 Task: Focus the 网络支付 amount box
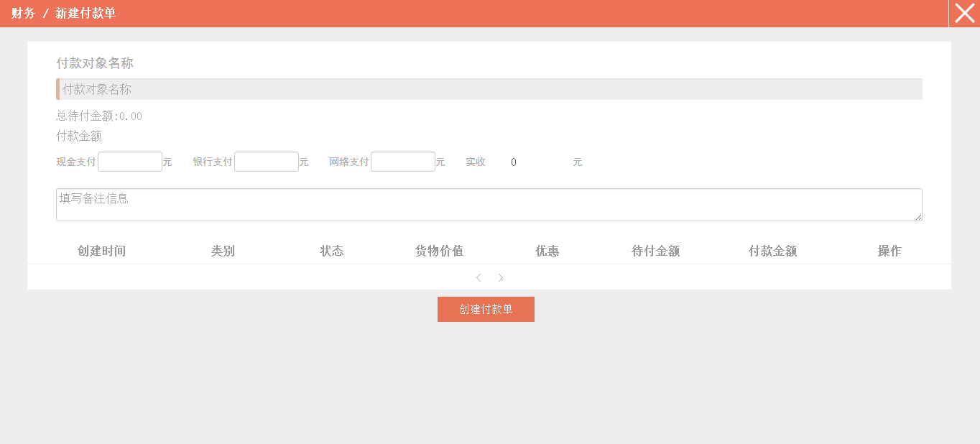pyautogui.click(x=403, y=162)
